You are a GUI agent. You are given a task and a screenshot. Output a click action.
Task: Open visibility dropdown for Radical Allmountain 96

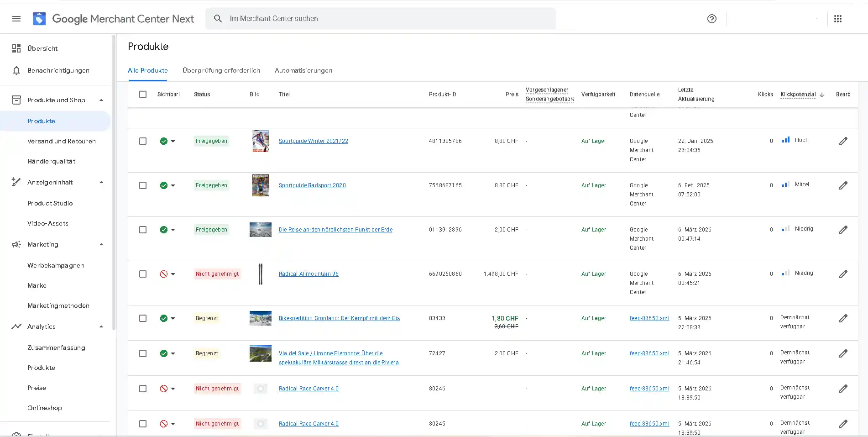tap(173, 274)
